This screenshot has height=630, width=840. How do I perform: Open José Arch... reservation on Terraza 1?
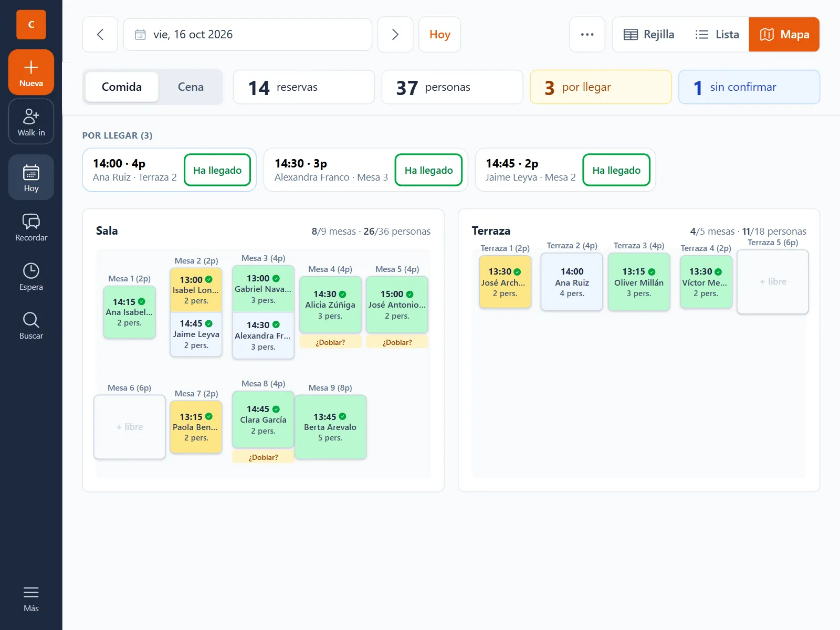505,281
